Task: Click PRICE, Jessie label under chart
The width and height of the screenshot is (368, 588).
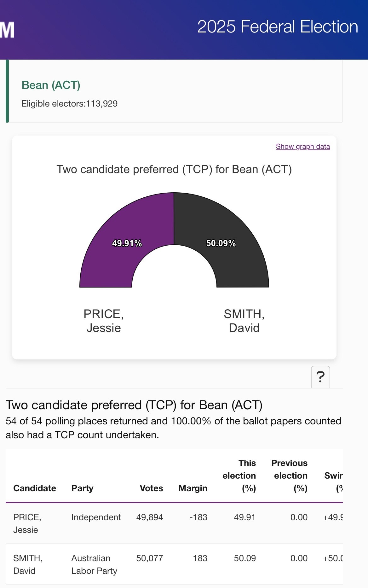Action: [x=104, y=321]
